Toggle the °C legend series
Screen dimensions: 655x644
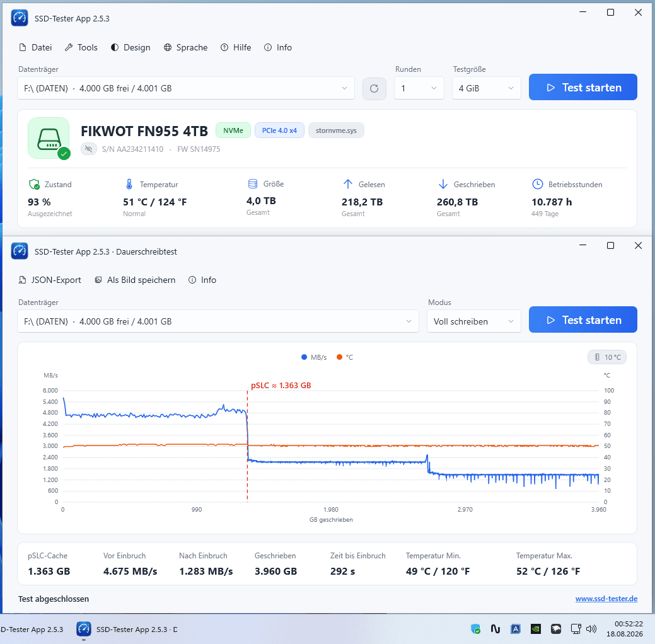point(345,357)
